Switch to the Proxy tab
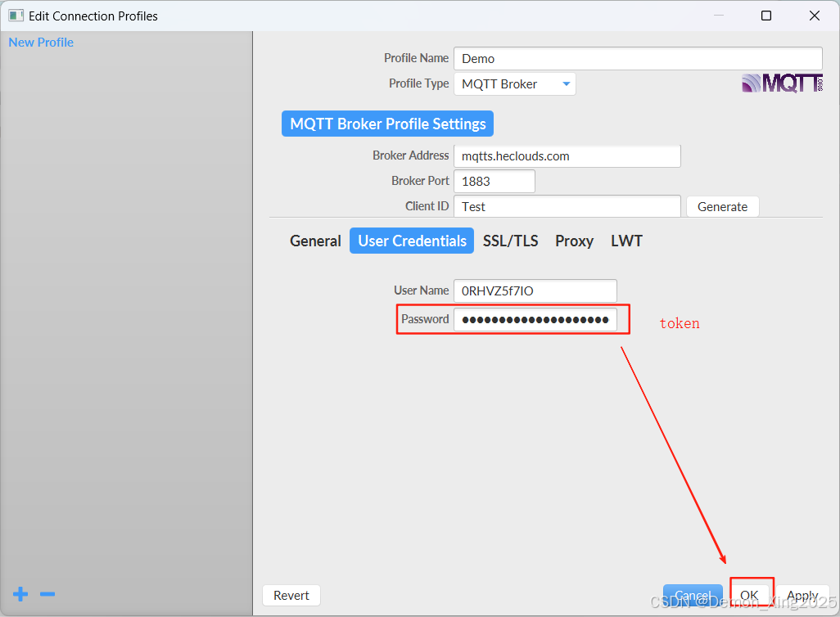This screenshot has width=840, height=617. [x=574, y=241]
